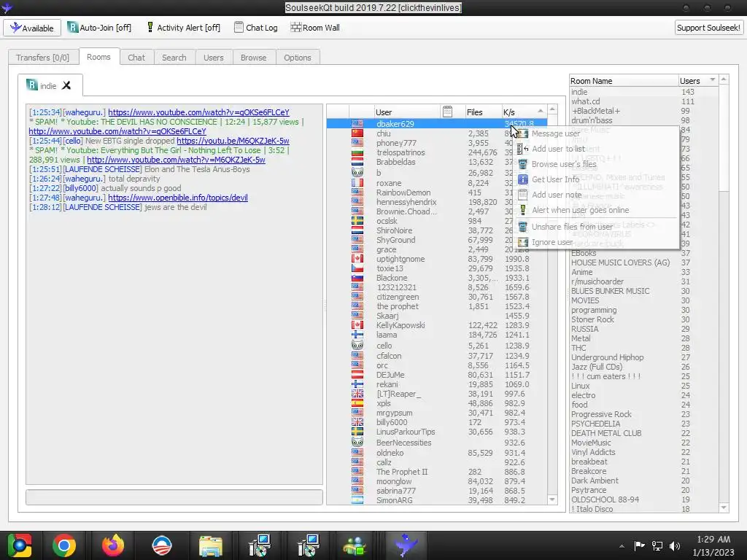Viewport: 747px width, 560px height.
Task: Select the Stoner Rock room
Action: coord(643,319)
